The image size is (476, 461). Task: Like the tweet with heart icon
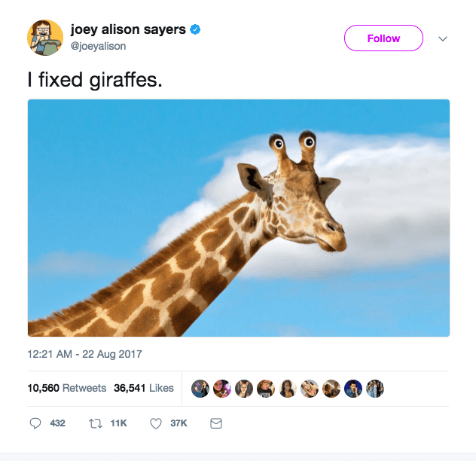(x=156, y=423)
